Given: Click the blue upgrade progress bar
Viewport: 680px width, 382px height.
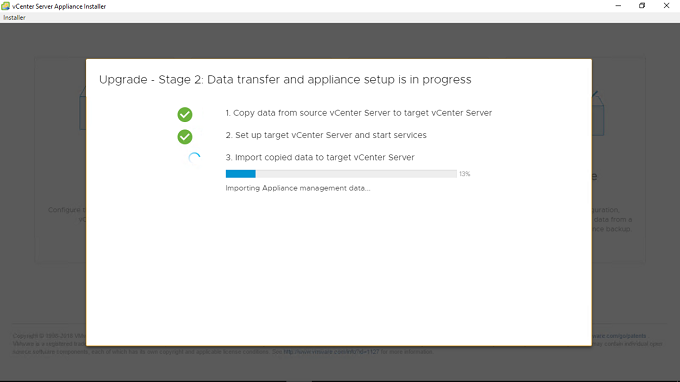Looking at the screenshot, I should coord(341,174).
